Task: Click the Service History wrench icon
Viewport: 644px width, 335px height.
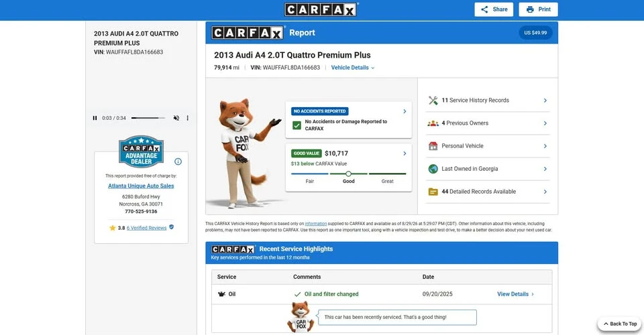Action: click(x=433, y=100)
